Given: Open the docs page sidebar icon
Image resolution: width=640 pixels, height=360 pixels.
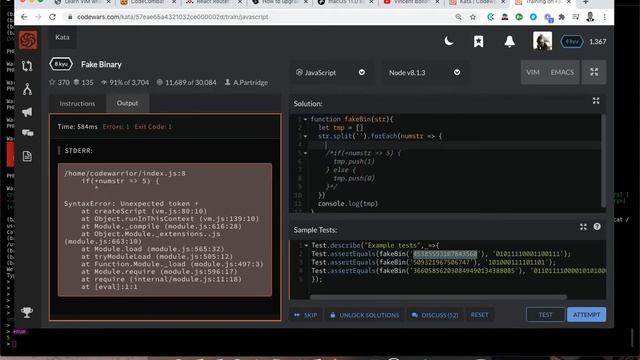Looking at the screenshot, I should coord(27,156).
